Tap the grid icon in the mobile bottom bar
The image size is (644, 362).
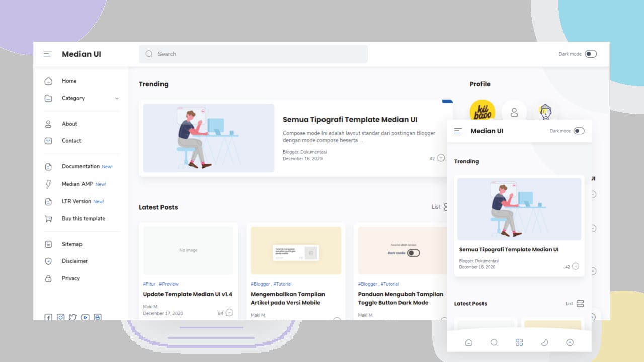(519, 342)
